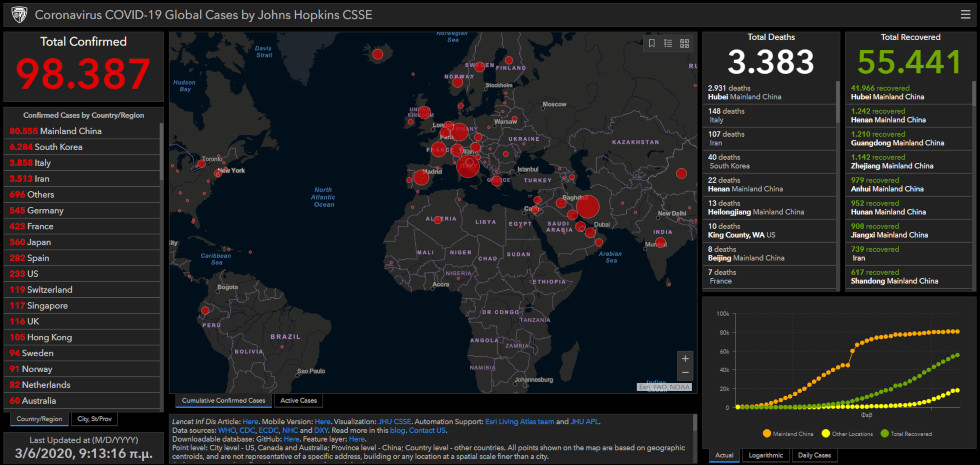Select 233 US in confirmed cases list
The width and height of the screenshot is (980, 465).
coord(82,274)
